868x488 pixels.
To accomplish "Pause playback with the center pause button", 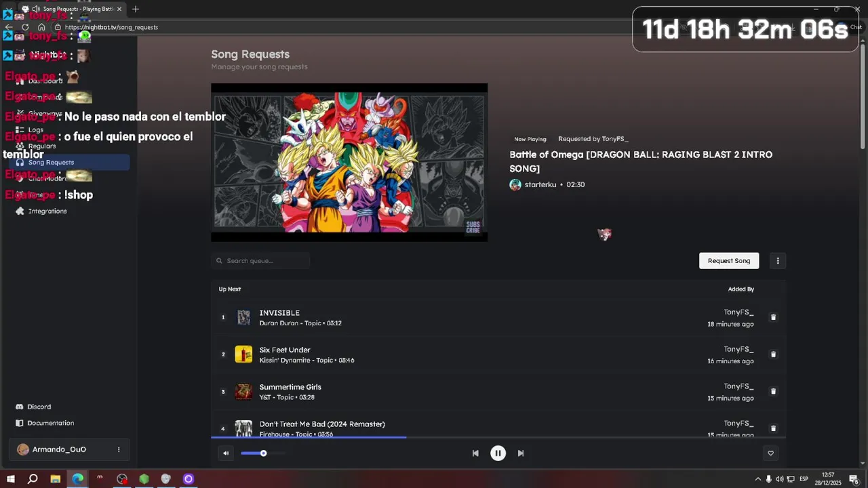I will 498,453.
